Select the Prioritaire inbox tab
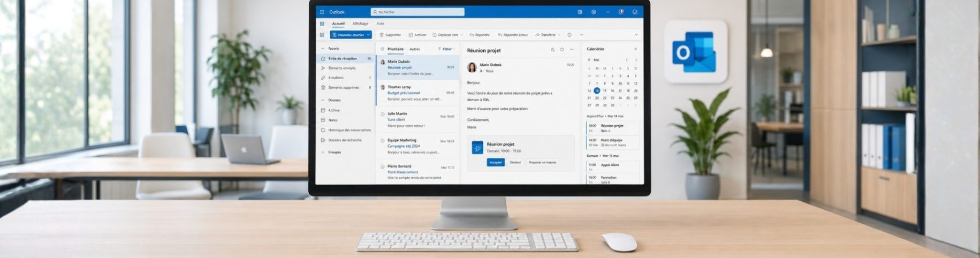The image size is (980, 258). pos(396,49)
